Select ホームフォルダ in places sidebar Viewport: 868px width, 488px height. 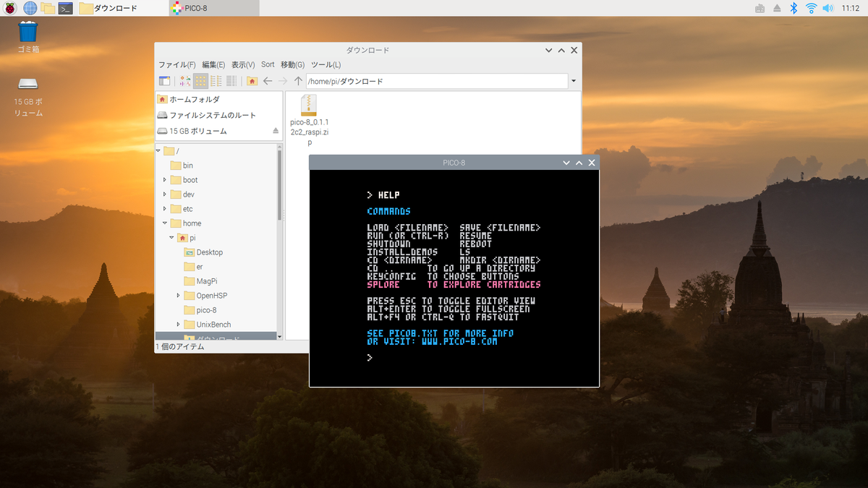click(x=218, y=99)
